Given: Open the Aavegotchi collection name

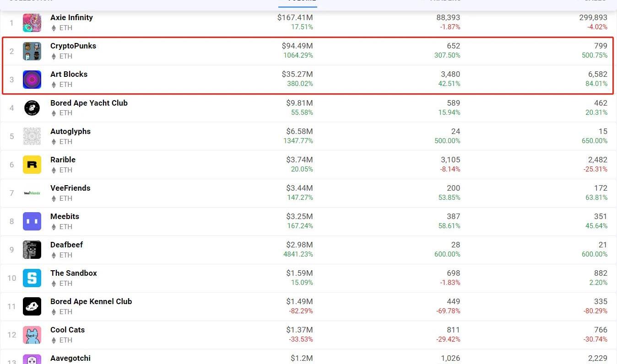Looking at the screenshot, I should (x=70, y=358).
